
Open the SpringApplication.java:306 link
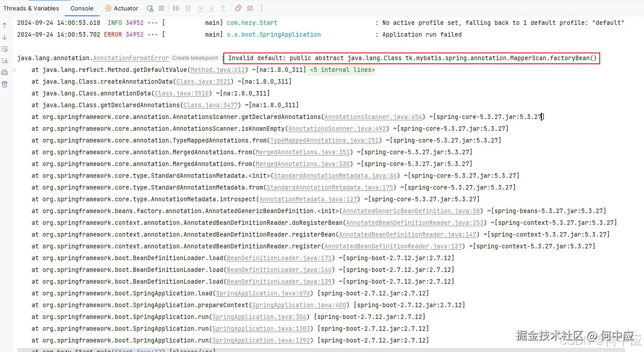coord(259,317)
